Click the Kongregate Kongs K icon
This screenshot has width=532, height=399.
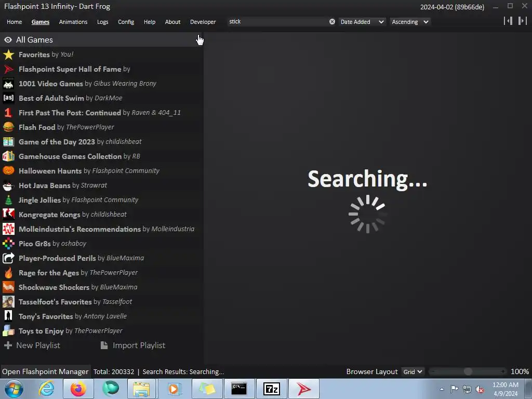coord(8,215)
